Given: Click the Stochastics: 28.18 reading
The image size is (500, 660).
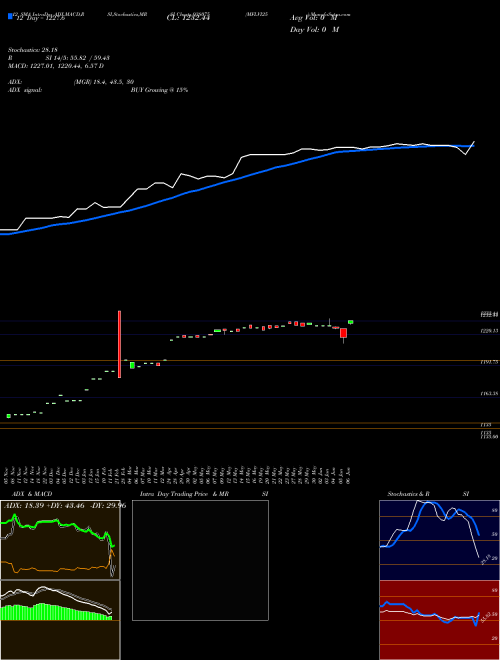Looking at the screenshot, I should [32, 50].
